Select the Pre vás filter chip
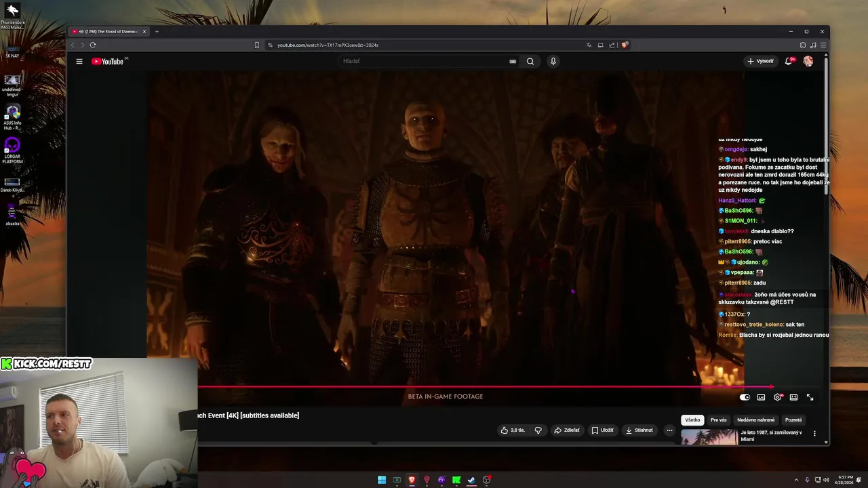Screen dimensions: 868x488 (x=719, y=420)
